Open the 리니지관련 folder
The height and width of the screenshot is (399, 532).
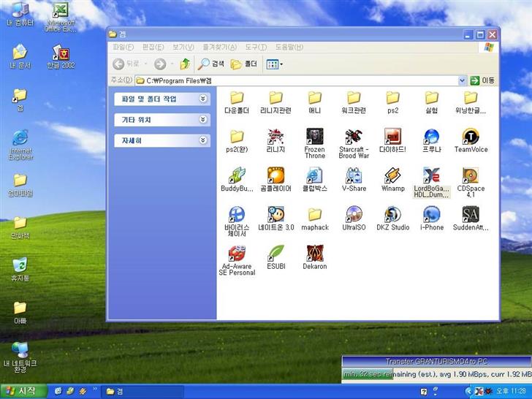click(275, 102)
